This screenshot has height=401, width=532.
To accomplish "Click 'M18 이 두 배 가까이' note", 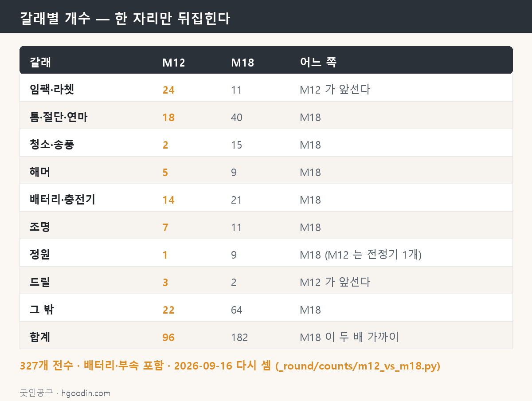I will click(x=349, y=337).
